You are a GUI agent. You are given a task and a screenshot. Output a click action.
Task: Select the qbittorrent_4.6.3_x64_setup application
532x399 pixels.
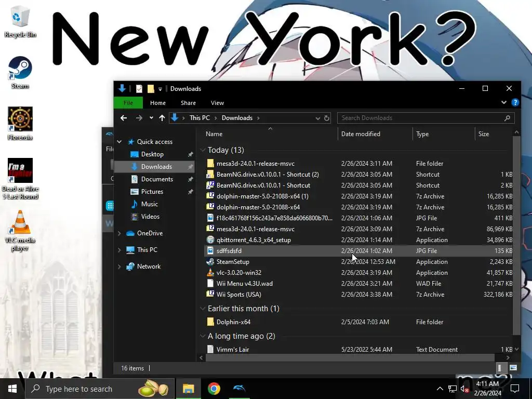pyautogui.click(x=254, y=240)
